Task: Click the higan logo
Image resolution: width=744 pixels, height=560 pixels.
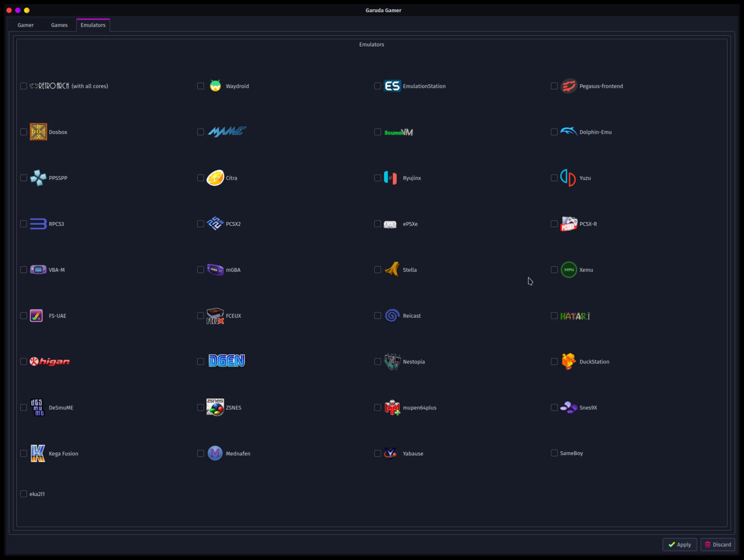Action: (x=50, y=362)
